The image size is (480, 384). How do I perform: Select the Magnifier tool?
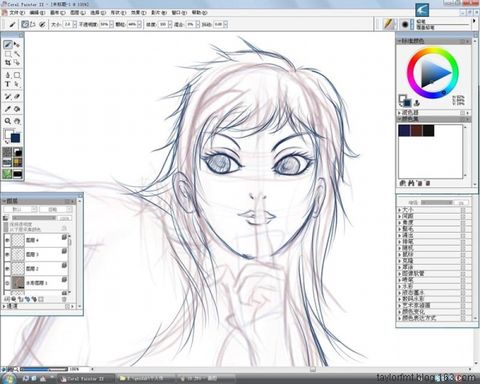[8, 121]
